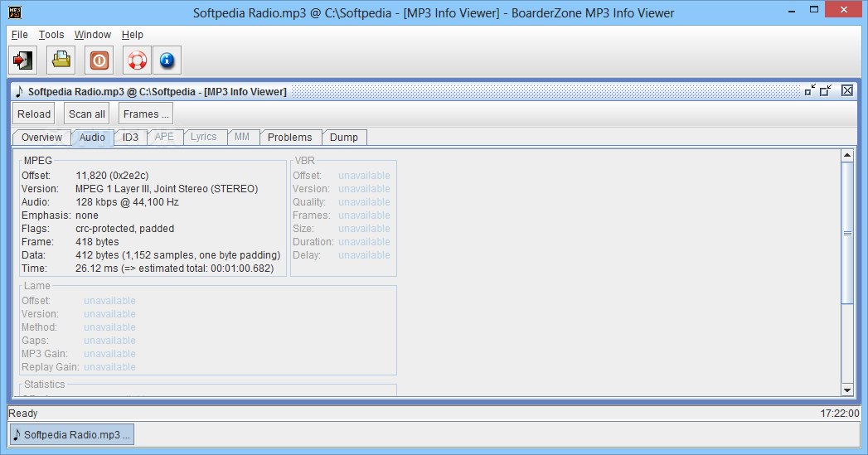The width and height of the screenshot is (868, 455).
Task: Click the Lame Method unavailable value
Action: tap(109, 327)
